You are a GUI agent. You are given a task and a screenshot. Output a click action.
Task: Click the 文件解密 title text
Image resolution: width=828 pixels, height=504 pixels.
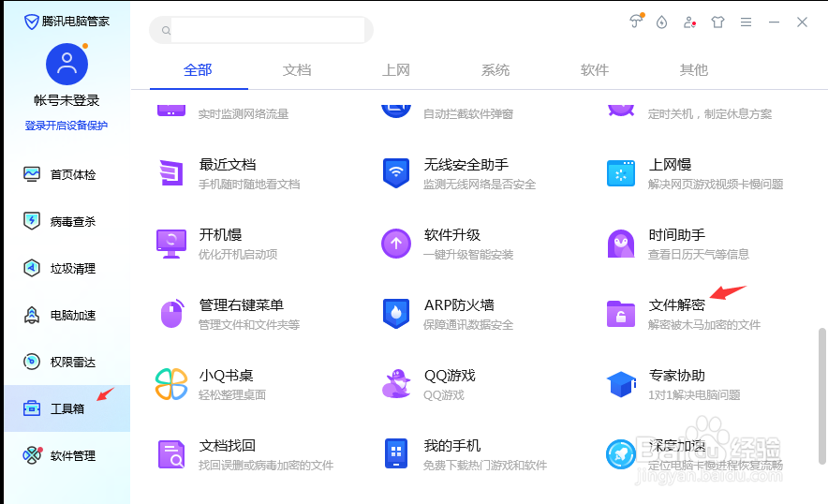click(677, 304)
